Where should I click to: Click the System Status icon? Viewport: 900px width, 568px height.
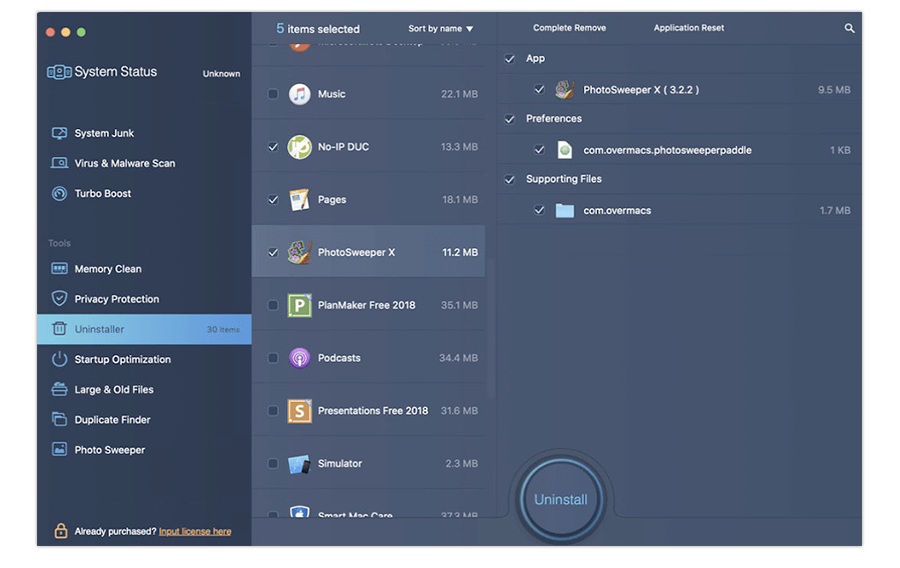pos(59,72)
